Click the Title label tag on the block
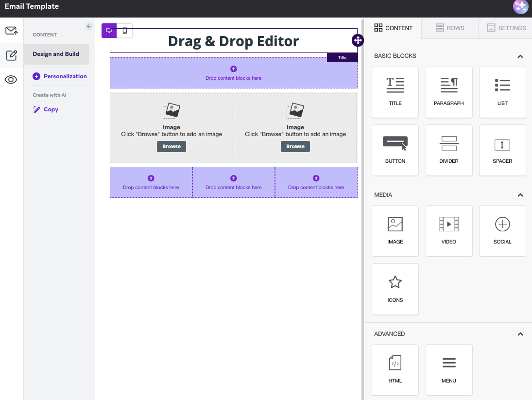This screenshot has width=532, height=400. click(x=343, y=58)
